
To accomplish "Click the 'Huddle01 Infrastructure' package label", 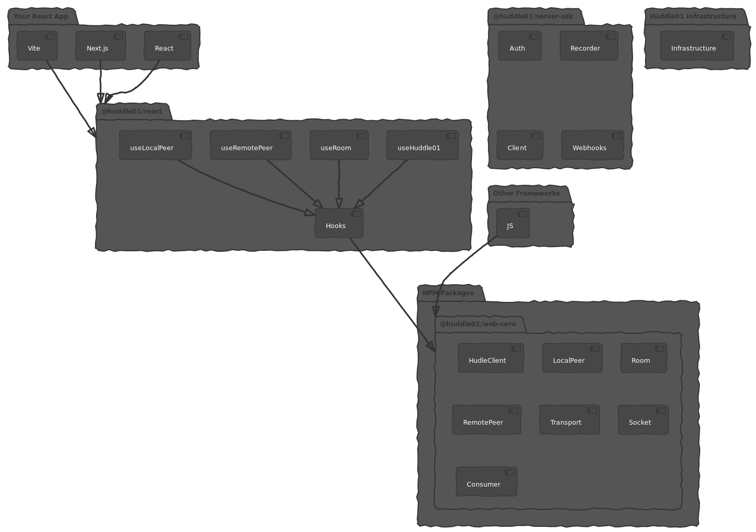I will [x=693, y=17].
